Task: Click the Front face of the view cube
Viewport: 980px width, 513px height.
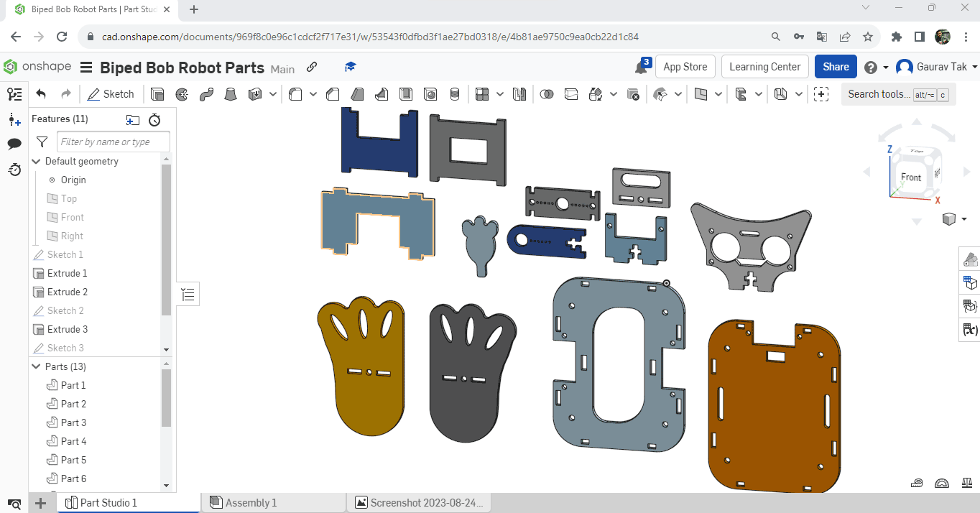Action: 910,177
